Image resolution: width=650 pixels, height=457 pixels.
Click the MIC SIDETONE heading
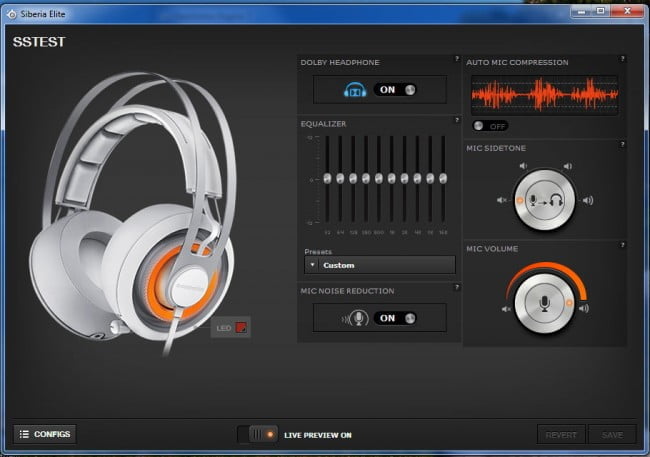click(x=496, y=148)
